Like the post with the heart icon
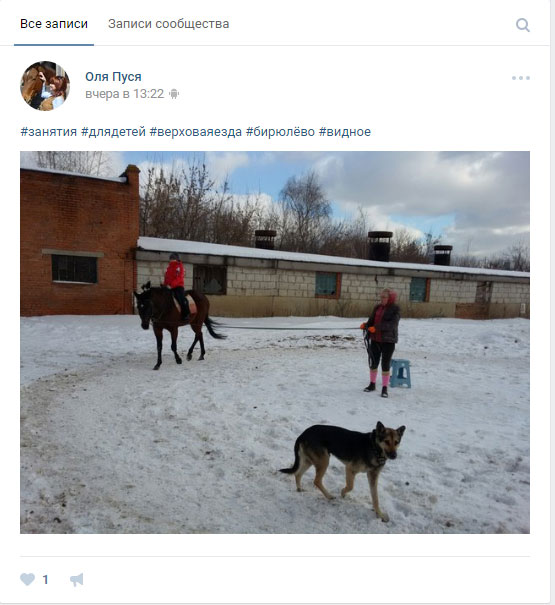 pos(27,579)
